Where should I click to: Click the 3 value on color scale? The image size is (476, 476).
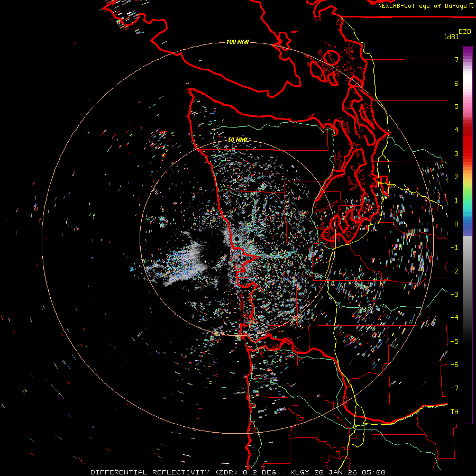pyautogui.click(x=456, y=153)
